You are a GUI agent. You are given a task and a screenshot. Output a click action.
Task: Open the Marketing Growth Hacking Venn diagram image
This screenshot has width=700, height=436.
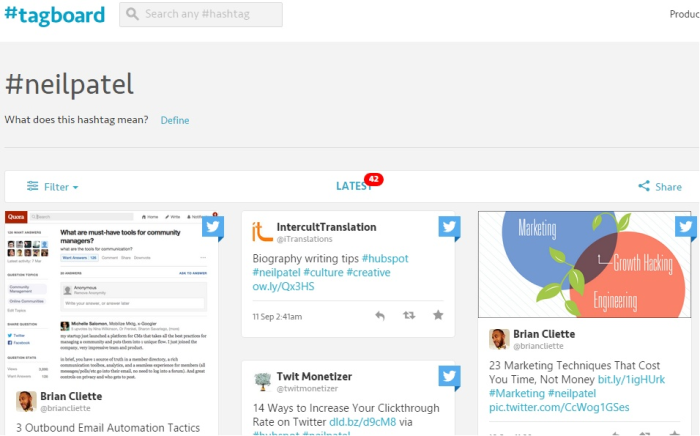tap(584, 265)
